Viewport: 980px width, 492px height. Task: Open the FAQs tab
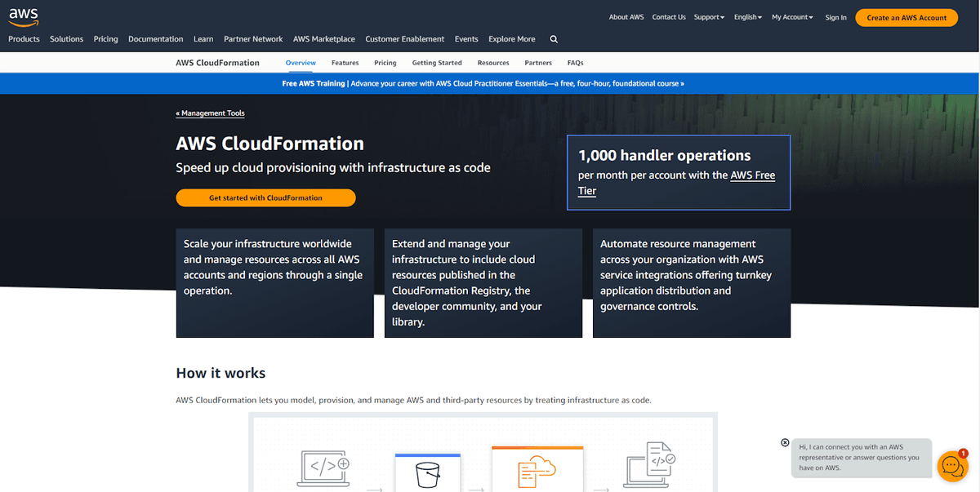point(575,63)
